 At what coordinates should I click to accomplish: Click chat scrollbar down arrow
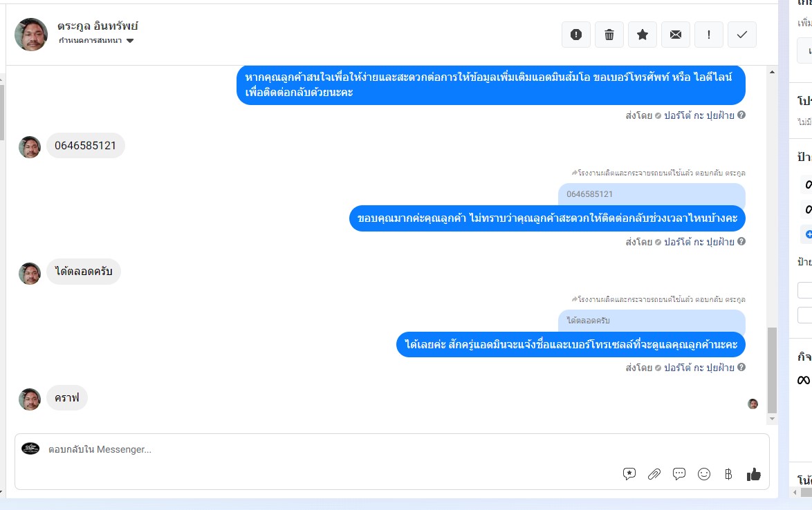tap(772, 419)
